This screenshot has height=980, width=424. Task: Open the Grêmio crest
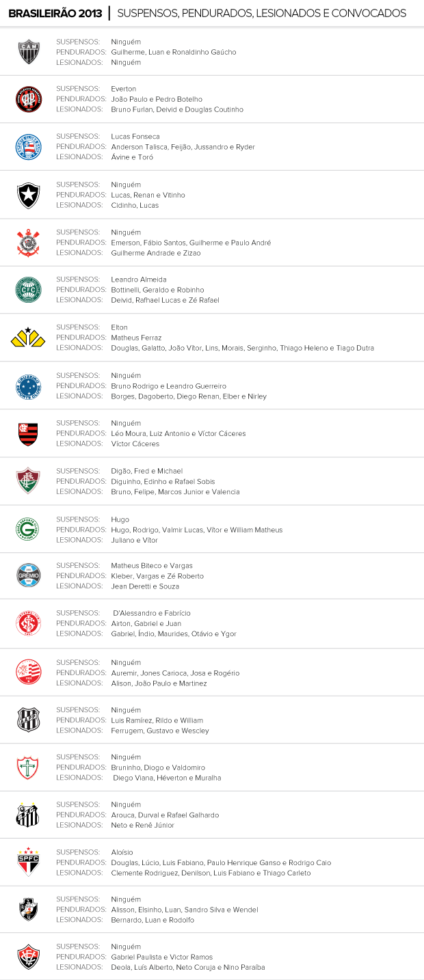tap(29, 576)
